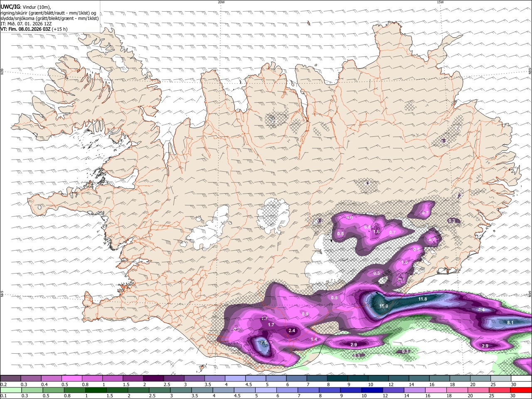Click the navy blue rain swatch between 10 and 12
Image resolution: width=532 pixels, height=399 pixels.
(x=372, y=390)
